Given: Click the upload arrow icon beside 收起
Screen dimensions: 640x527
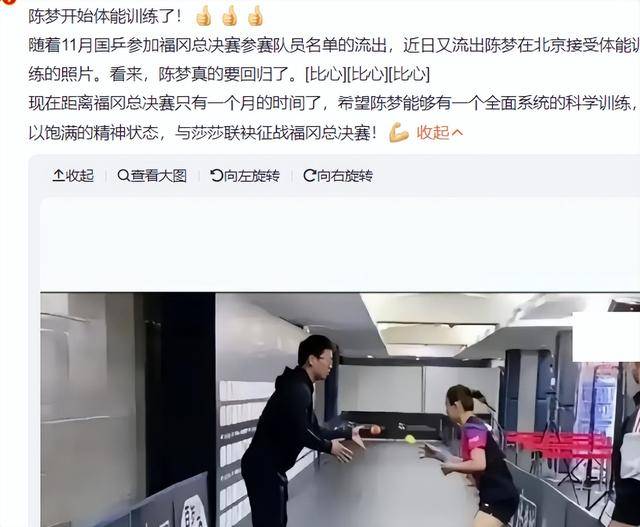Looking at the screenshot, I should [59, 176].
